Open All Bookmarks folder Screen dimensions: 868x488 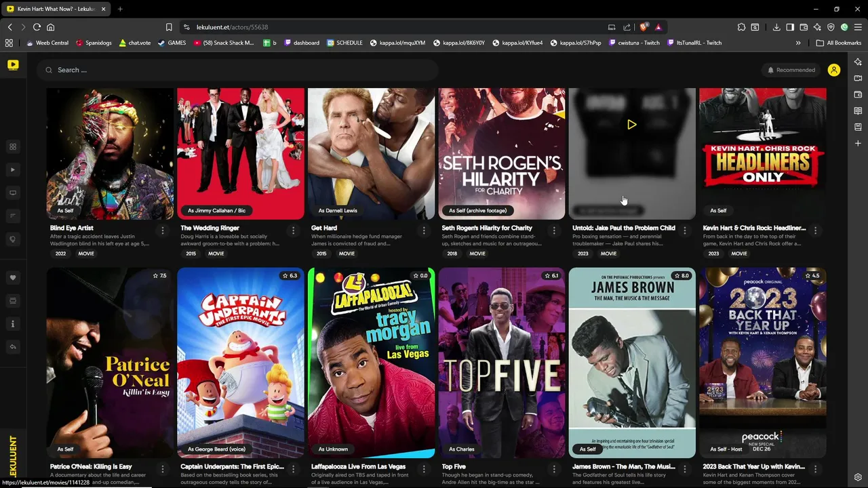point(839,43)
